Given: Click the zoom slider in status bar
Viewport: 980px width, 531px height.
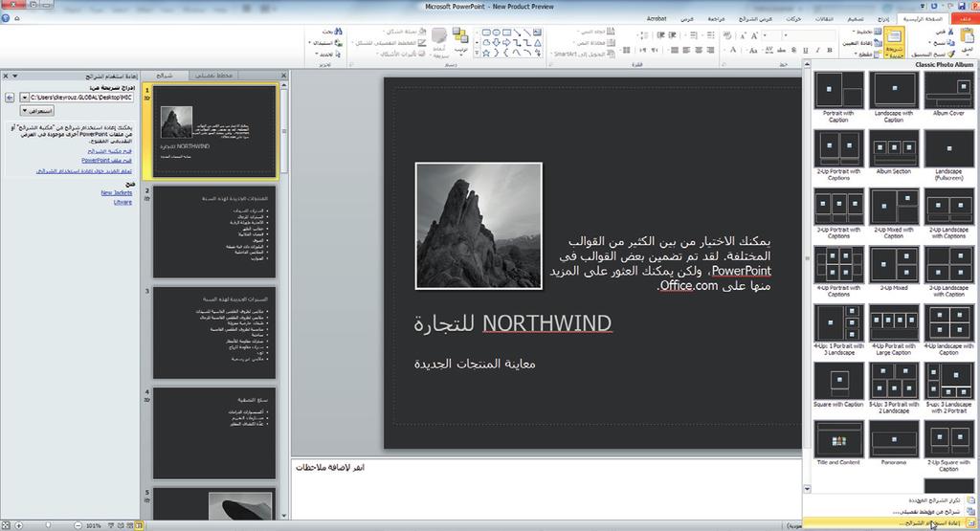Looking at the screenshot, I should (48, 525).
